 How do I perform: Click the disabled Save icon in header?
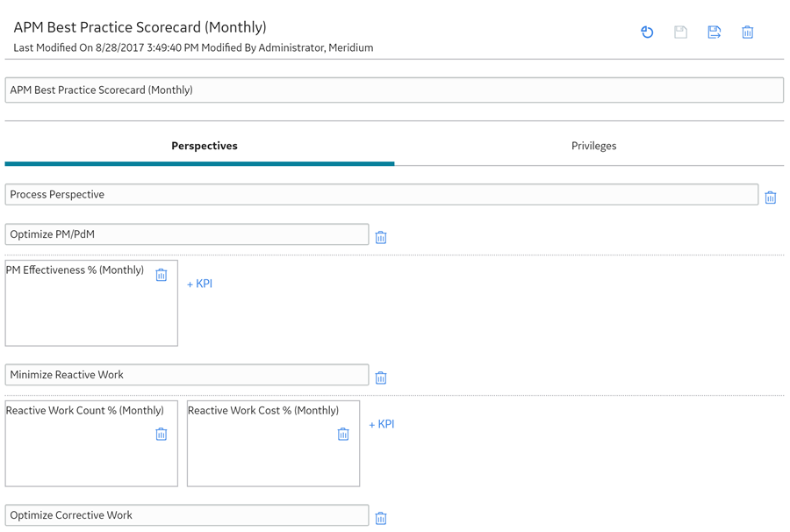pos(680,32)
